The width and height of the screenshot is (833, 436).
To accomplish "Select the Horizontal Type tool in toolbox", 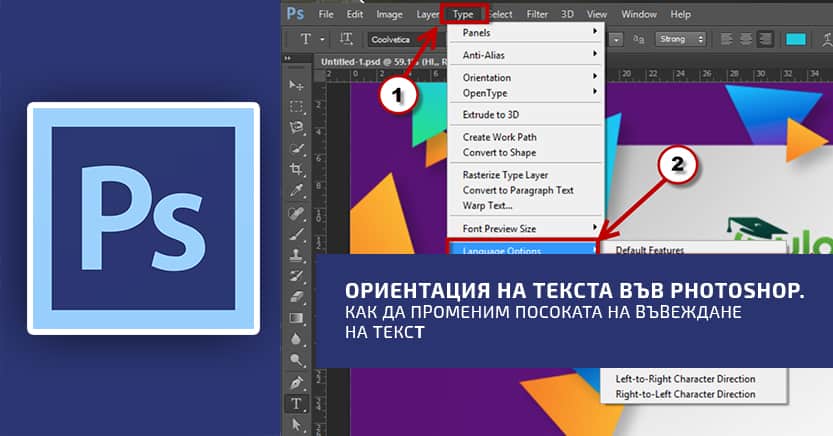I will (296, 404).
